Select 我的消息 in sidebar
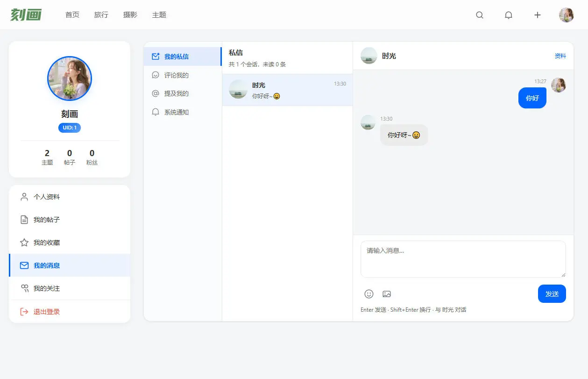Image resolution: width=588 pixels, height=379 pixels. [70, 265]
